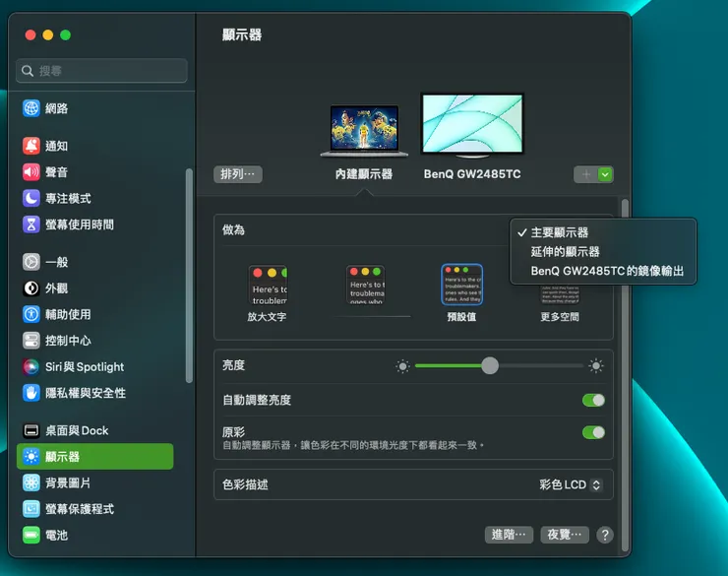The width and height of the screenshot is (728, 576).
Task: Open the 電池 battery icon
Action: pyautogui.click(x=31, y=535)
